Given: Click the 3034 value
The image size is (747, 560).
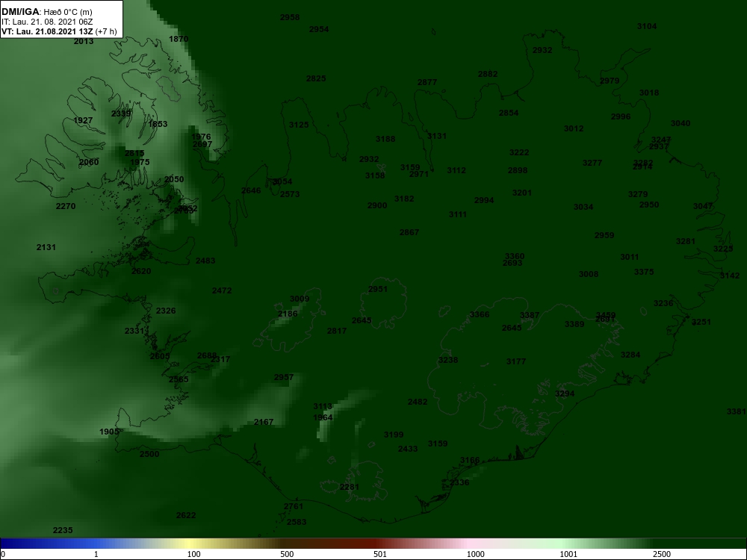Looking at the screenshot, I should point(583,207).
